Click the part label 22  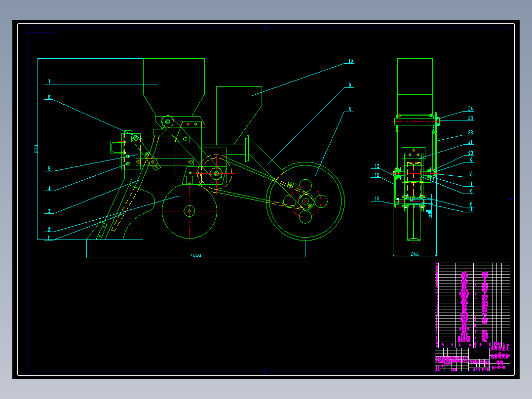point(470,132)
